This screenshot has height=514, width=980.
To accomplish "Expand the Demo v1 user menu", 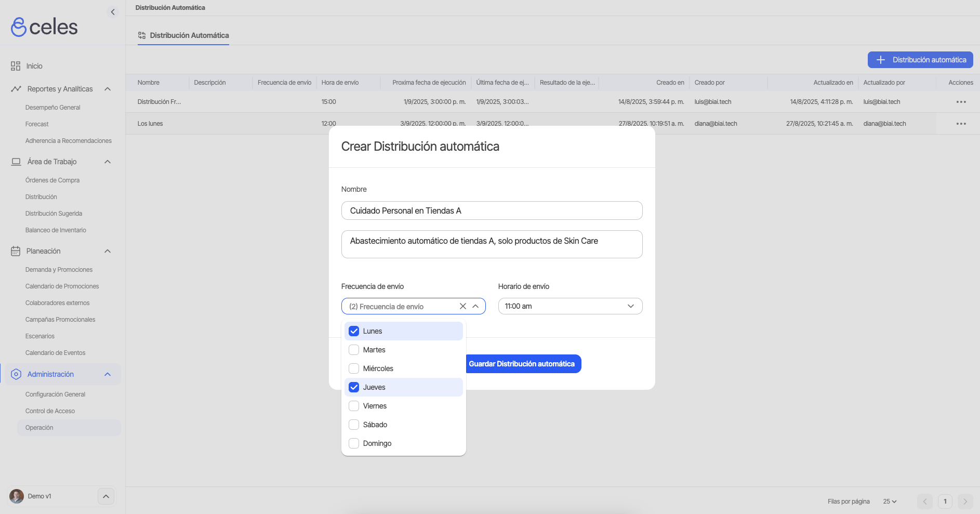I will [105, 496].
